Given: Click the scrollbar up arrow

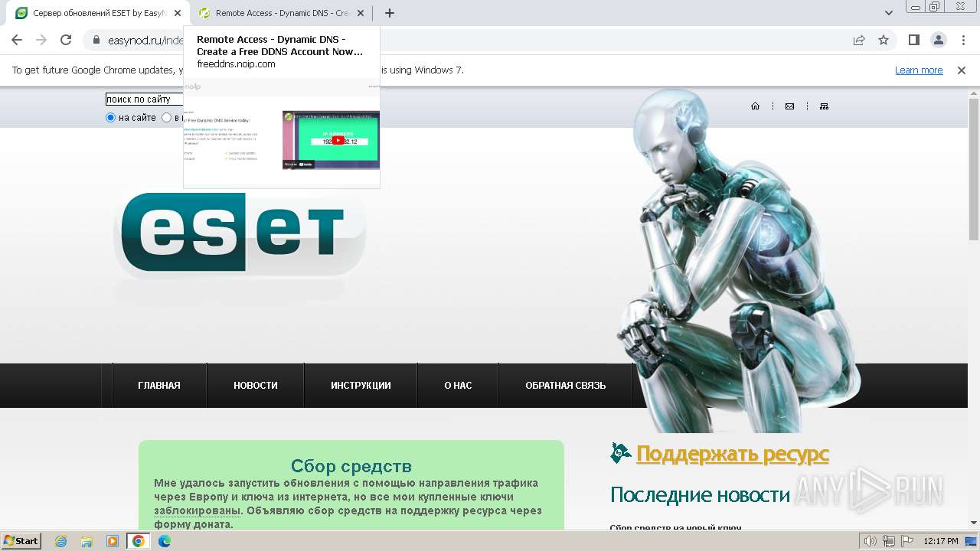Looking at the screenshot, I should pyautogui.click(x=974, y=92).
